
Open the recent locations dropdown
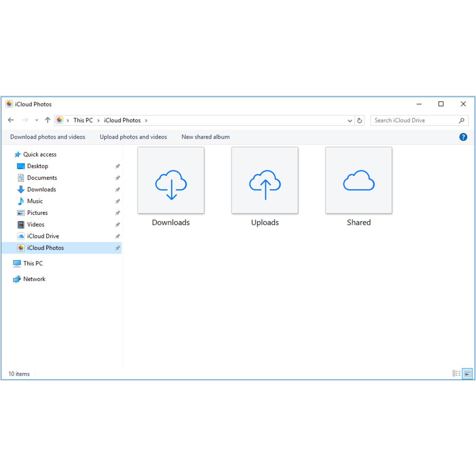pyautogui.click(x=36, y=120)
